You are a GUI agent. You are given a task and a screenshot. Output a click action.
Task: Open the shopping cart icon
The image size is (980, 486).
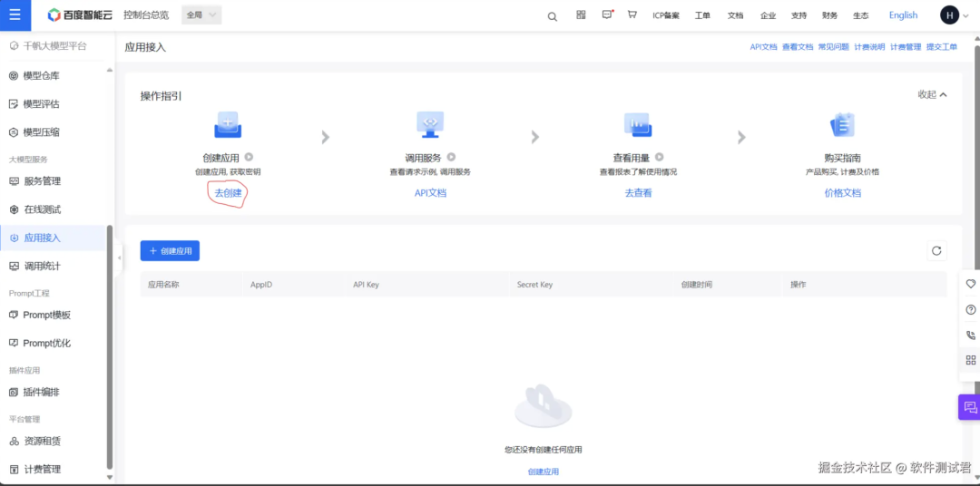632,15
